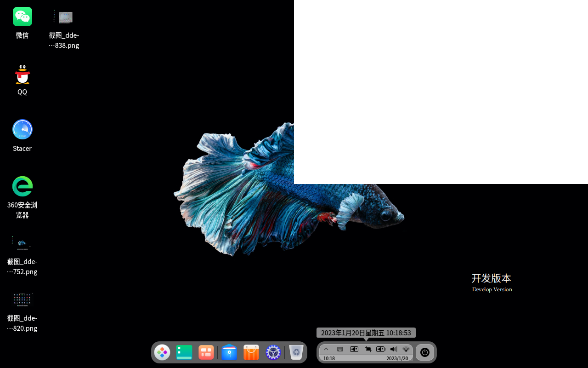Toggle WiFi from the system tray

[406, 349]
